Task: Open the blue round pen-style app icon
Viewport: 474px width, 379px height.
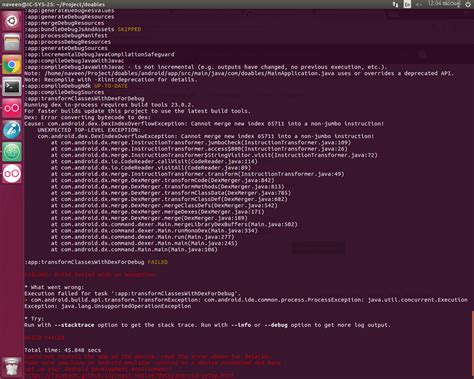Action: tap(12, 130)
